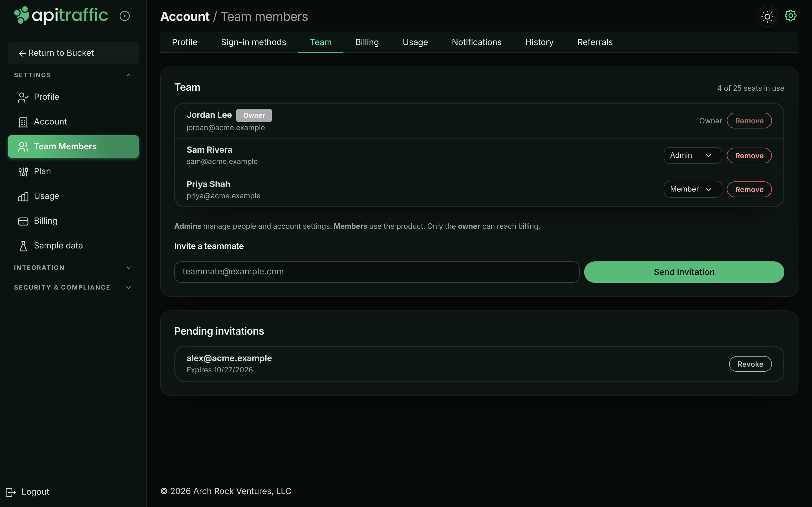Open the Sample data flask icon

[x=23, y=246]
